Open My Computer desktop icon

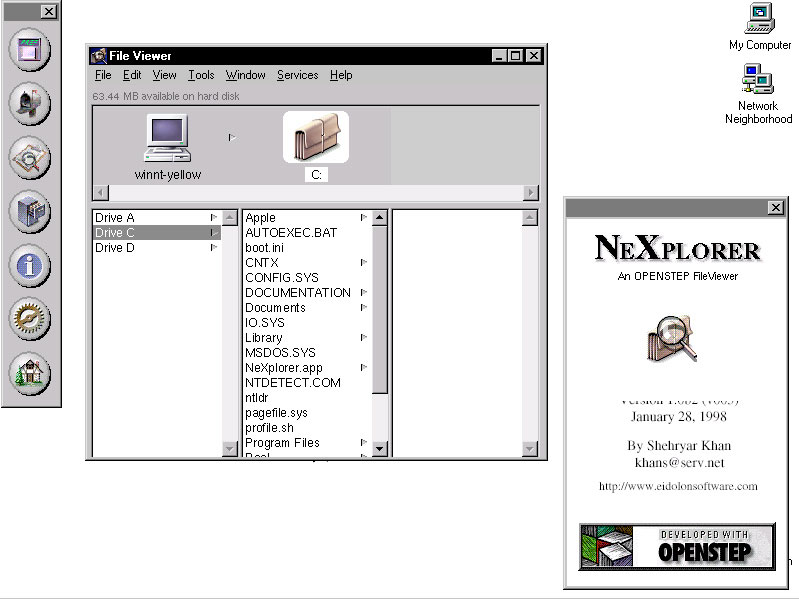tap(760, 18)
